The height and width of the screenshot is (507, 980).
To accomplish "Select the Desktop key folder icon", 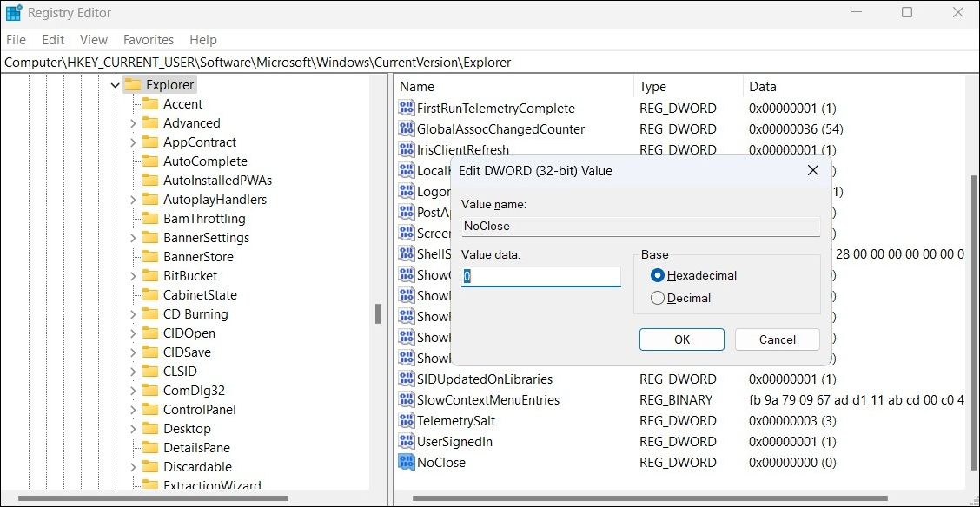I will [x=150, y=429].
